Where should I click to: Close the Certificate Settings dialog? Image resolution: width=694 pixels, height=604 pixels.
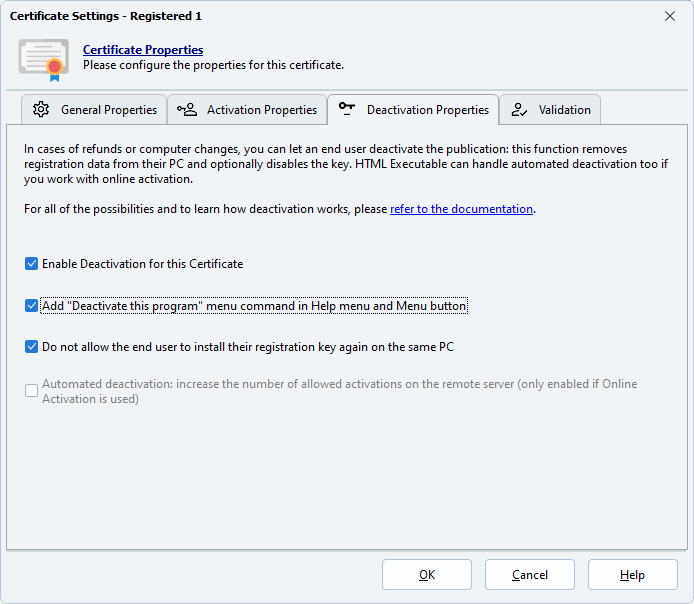click(x=670, y=16)
